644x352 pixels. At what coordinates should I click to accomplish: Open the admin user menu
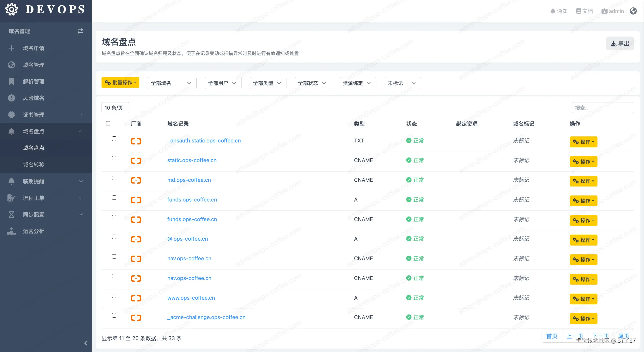[x=612, y=11]
